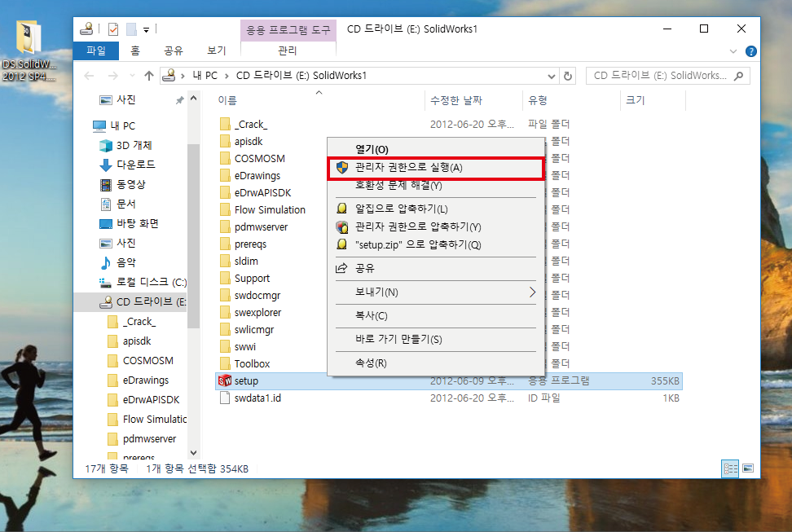792x532 pixels.
Task: Select 문서 in navigation pane
Action: [117, 204]
